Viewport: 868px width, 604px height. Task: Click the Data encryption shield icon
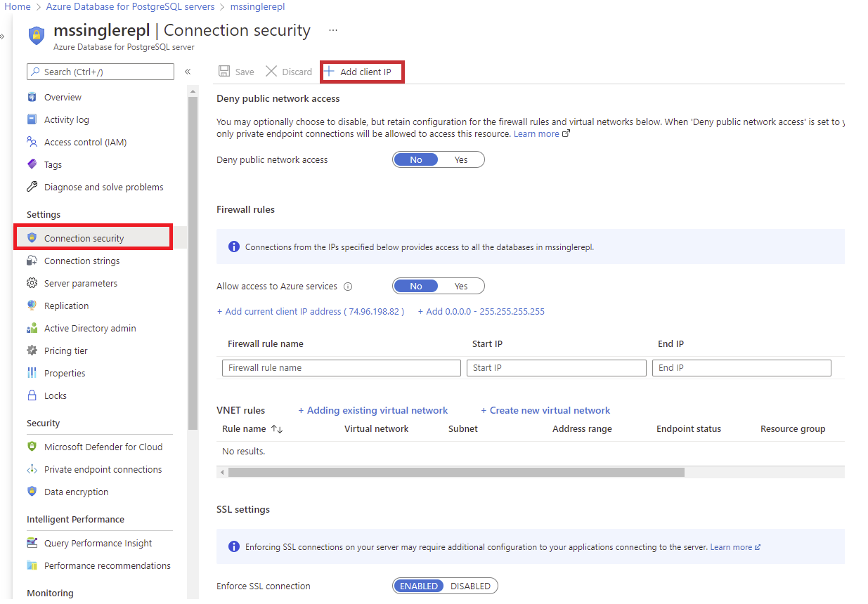(32, 492)
